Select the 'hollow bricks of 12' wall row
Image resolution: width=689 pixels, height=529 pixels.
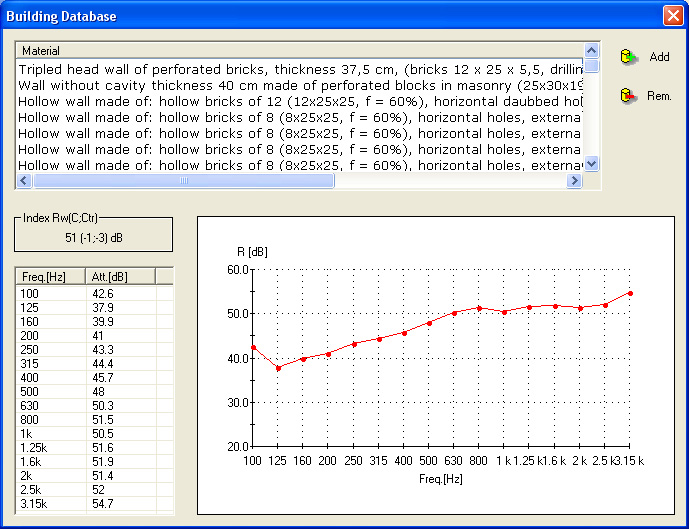tap(300, 101)
